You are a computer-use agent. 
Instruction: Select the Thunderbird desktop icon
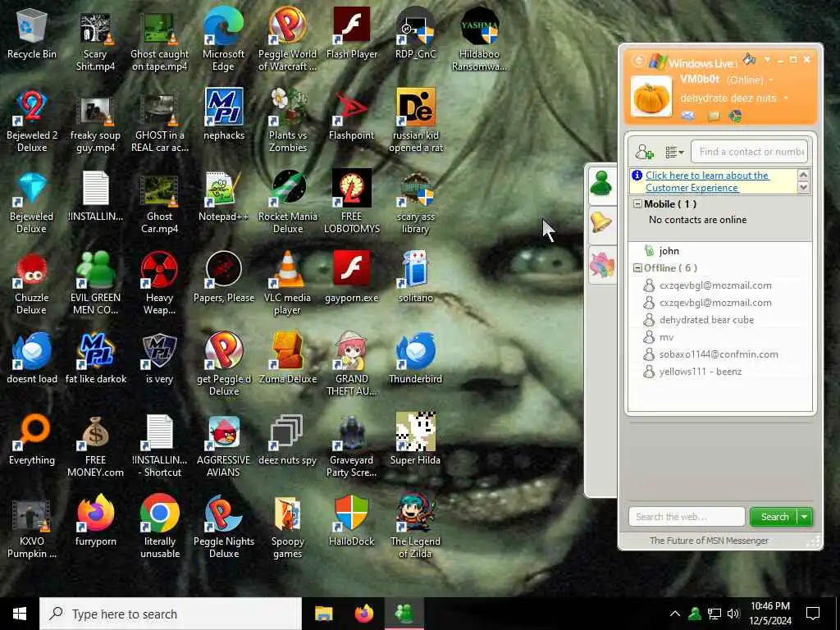pos(416,358)
